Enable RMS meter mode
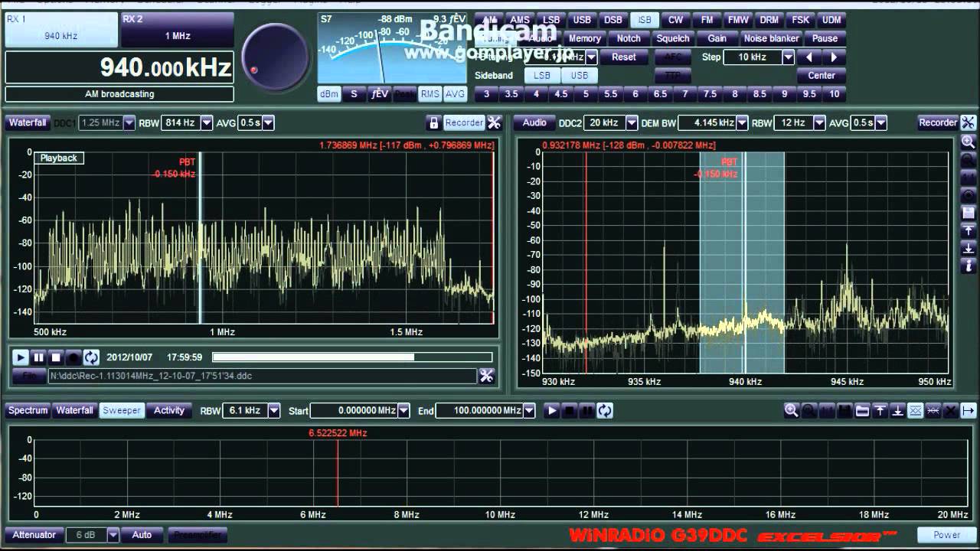The image size is (980, 551). pyautogui.click(x=430, y=93)
